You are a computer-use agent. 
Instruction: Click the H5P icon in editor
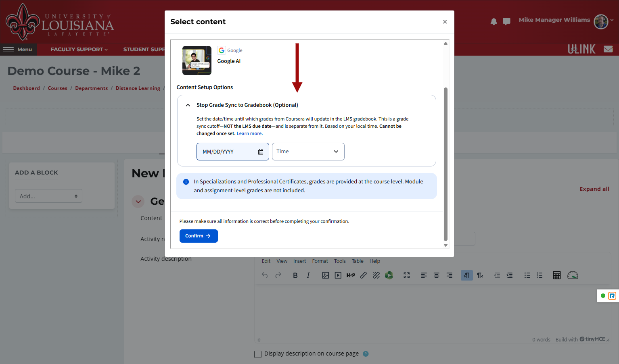coord(351,275)
